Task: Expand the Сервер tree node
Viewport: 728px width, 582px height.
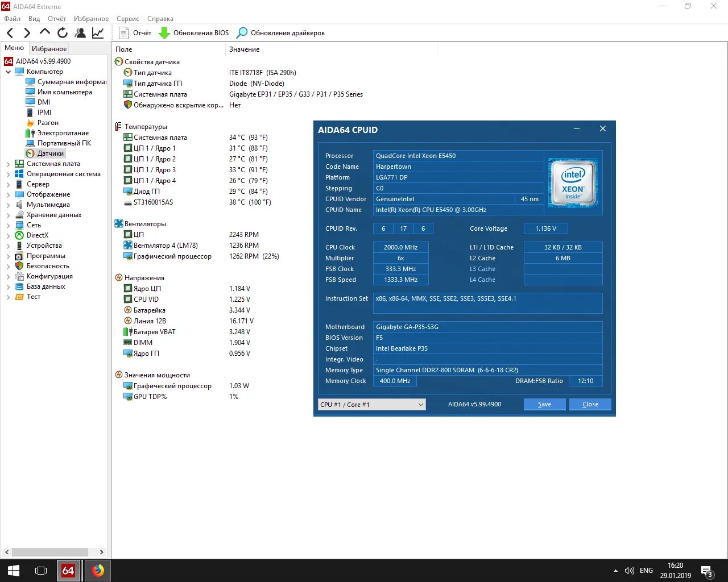Action: click(x=9, y=184)
